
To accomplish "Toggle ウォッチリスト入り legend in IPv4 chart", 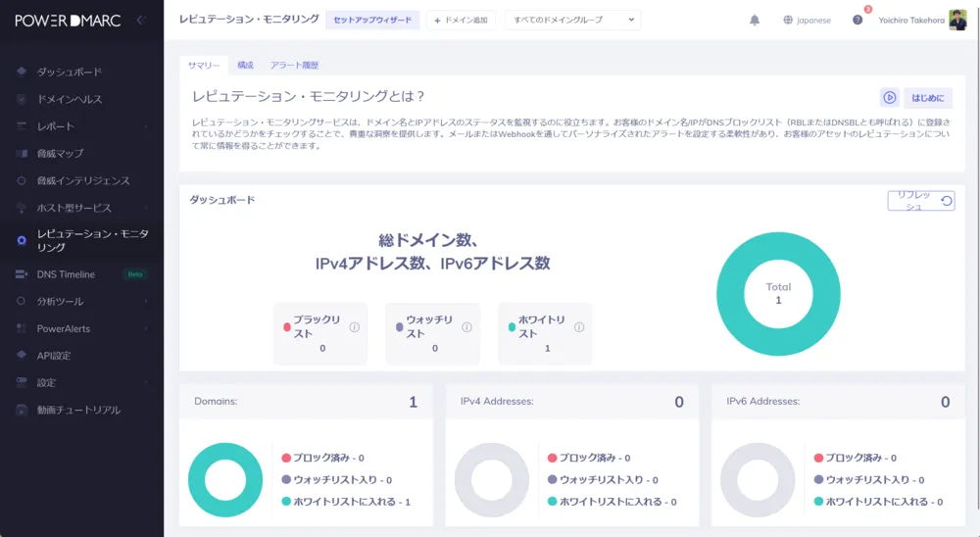I will pos(602,480).
